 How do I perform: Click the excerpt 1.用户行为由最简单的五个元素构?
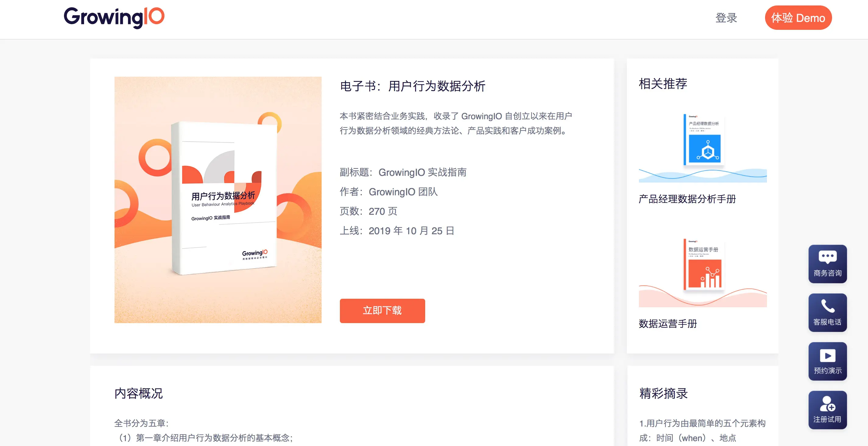702,423
